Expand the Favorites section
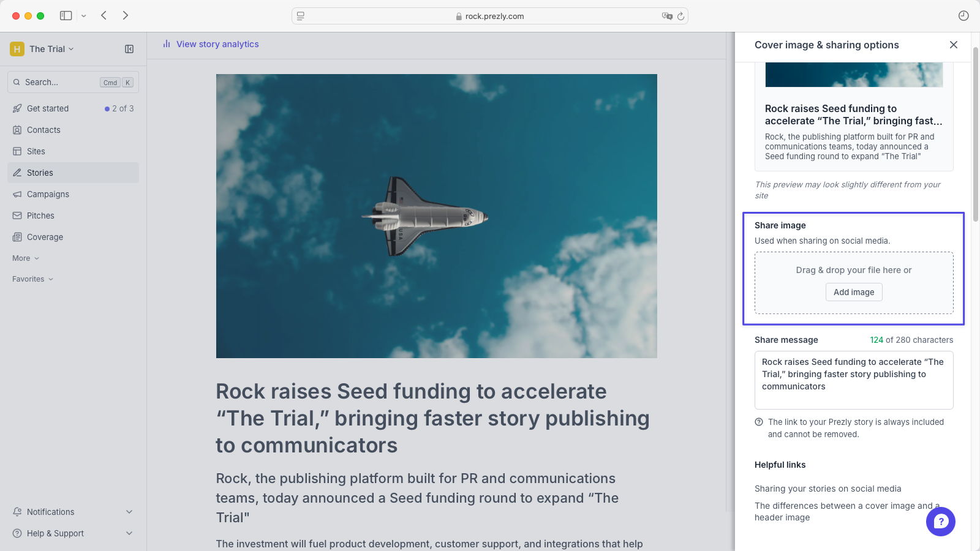 click(32, 279)
